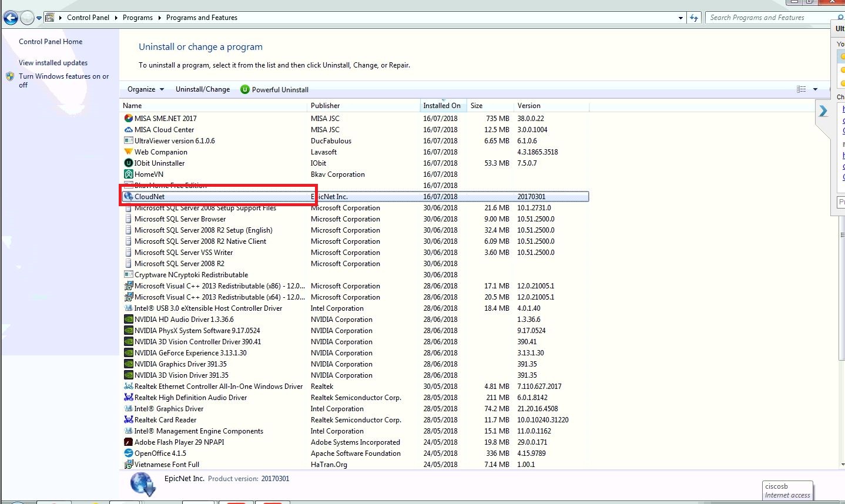Click the HomeVN icon
845x504 pixels.
point(129,174)
